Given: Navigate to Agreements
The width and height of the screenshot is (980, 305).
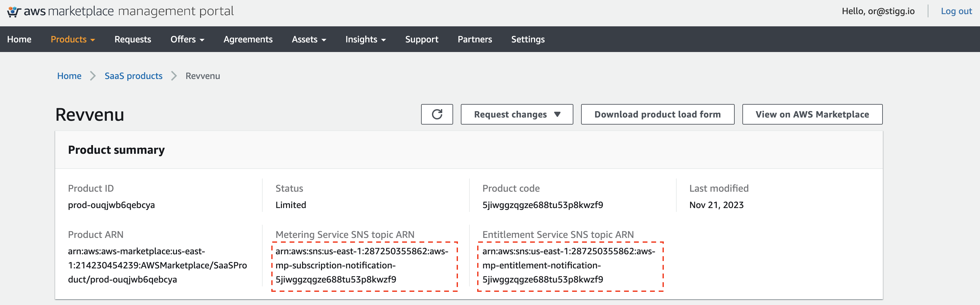Looking at the screenshot, I should [248, 39].
